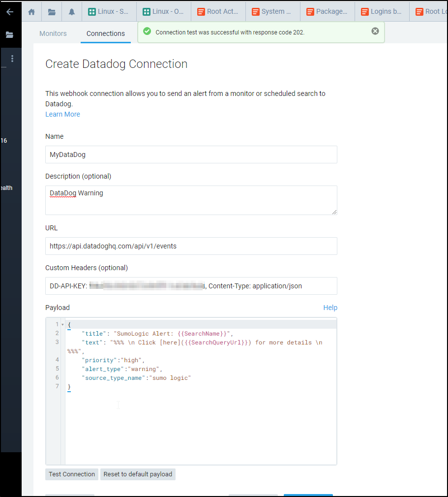Click the Custom Headers input field
This screenshot has height=497, width=448.
pos(191,286)
